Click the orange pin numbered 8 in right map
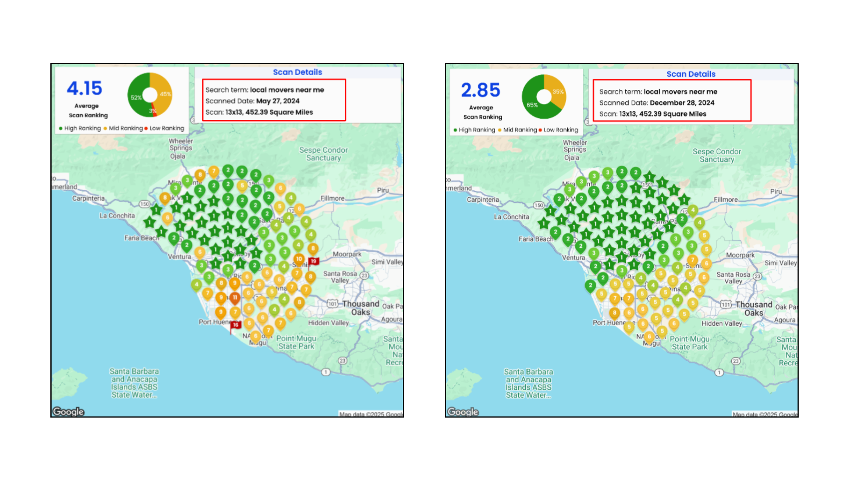Screen dimensions: 853x504 614,312
